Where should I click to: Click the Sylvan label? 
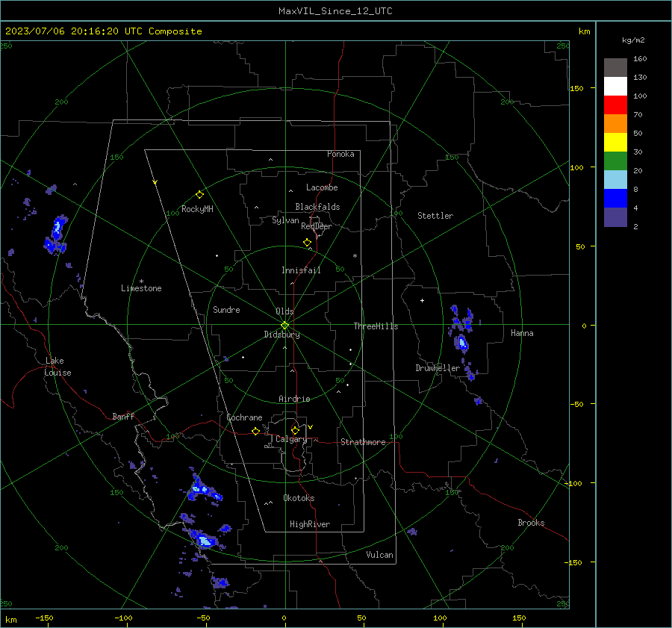click(285, 220)
